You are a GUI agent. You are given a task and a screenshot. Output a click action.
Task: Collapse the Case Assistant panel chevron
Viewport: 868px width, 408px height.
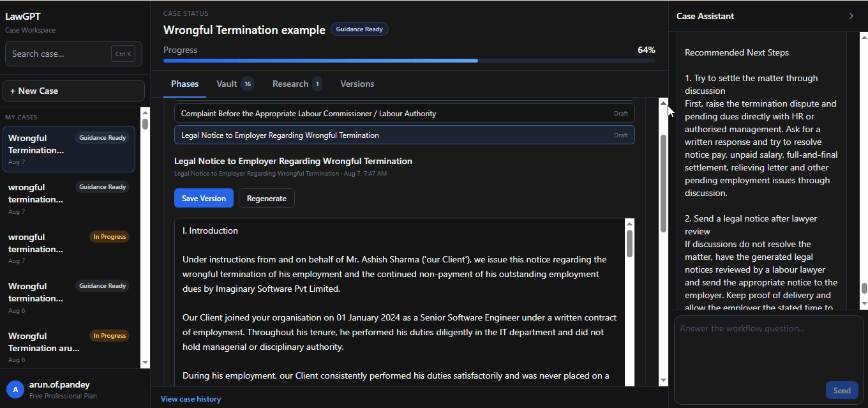(851, 16)
